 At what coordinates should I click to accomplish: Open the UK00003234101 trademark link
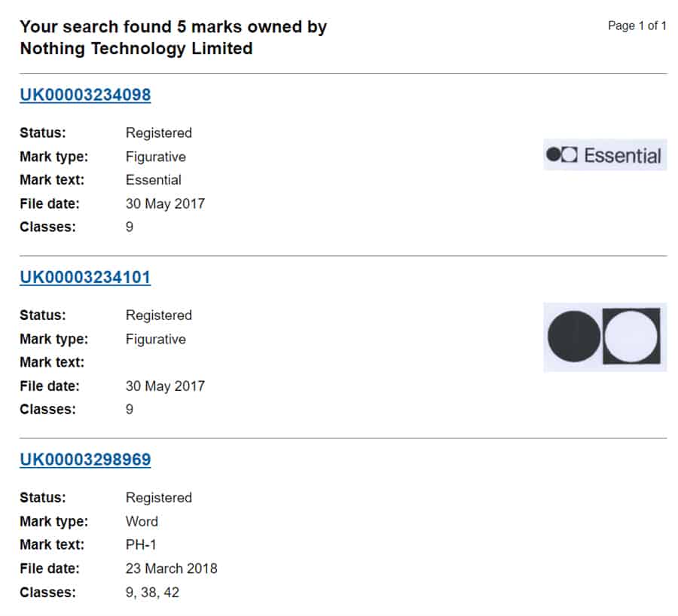(85, 277)
